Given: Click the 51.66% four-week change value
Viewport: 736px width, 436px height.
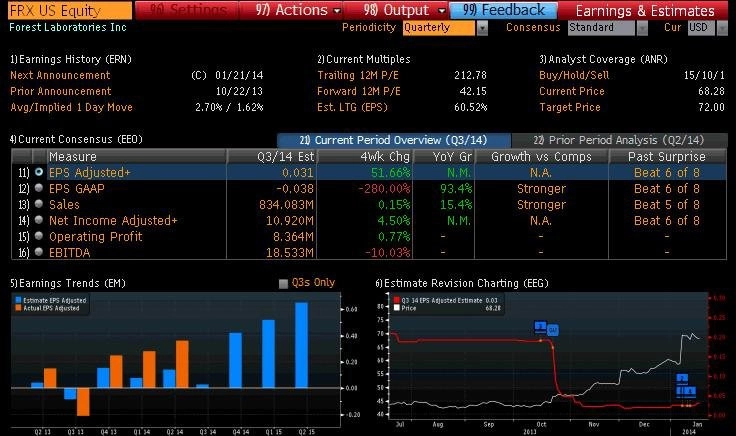Looking at the screenshot, I should (x=391, y=173).
